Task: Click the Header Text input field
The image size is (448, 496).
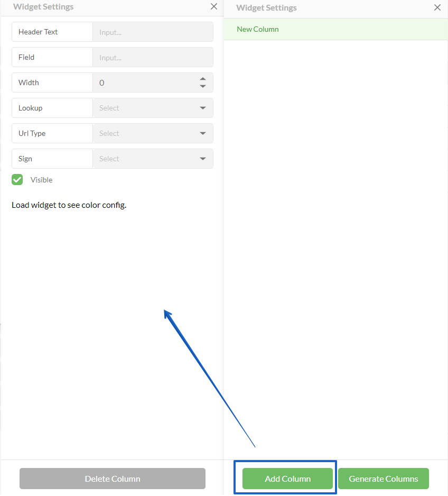Action: (x=153, y=32)
